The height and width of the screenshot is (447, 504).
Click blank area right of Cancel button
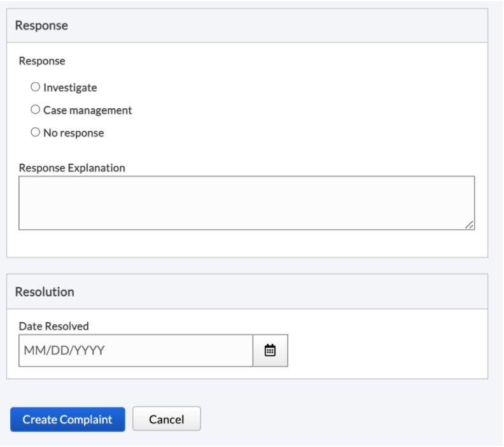click(x=350, y=420)
